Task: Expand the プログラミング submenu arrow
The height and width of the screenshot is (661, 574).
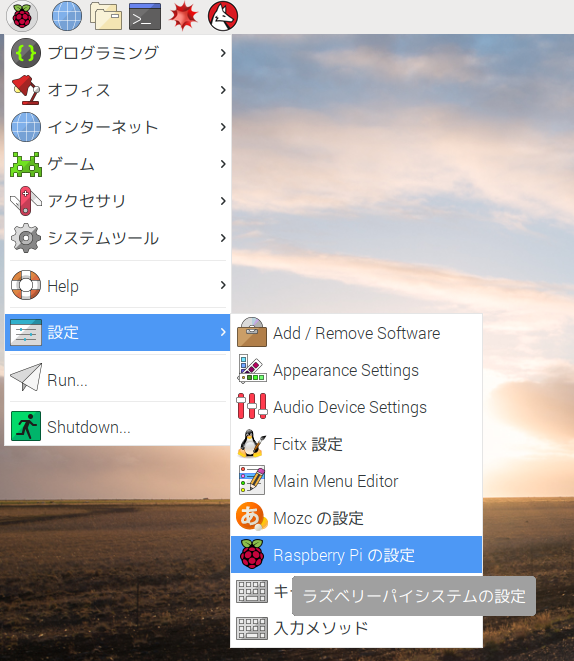Action: pyautogui.click(x=223, y=53)
